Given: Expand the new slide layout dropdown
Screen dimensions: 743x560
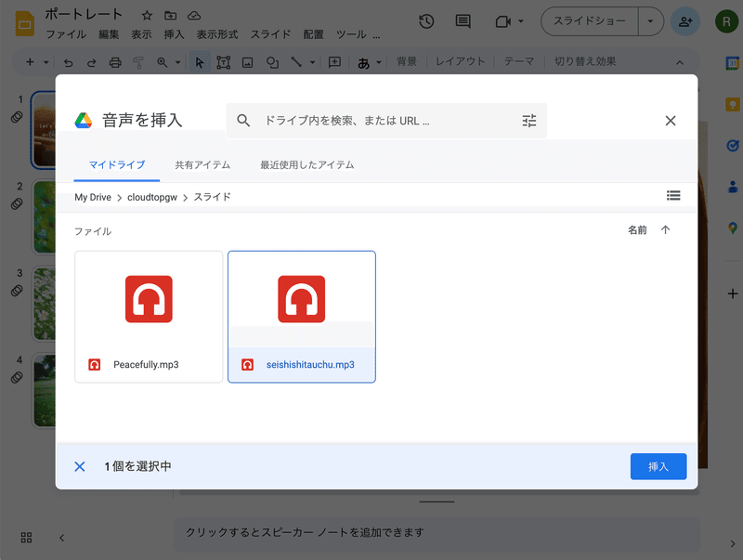Looking at the screenshot, I should click(46, 62).
